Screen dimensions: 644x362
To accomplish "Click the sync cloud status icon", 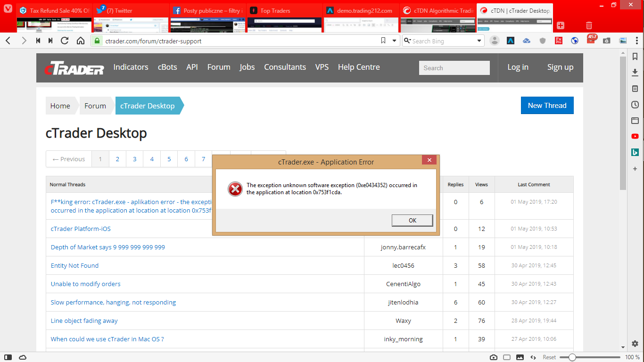I will click(22, 357).
